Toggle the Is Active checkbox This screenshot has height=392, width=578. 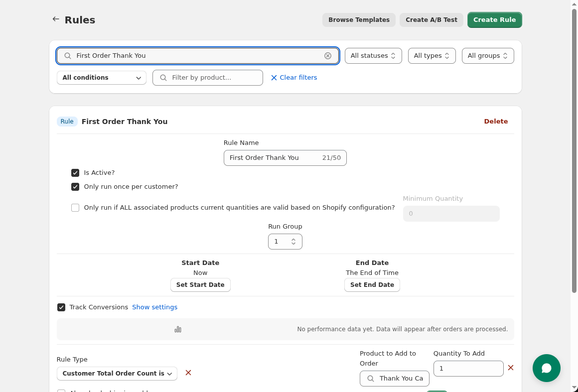click(75, 173)
